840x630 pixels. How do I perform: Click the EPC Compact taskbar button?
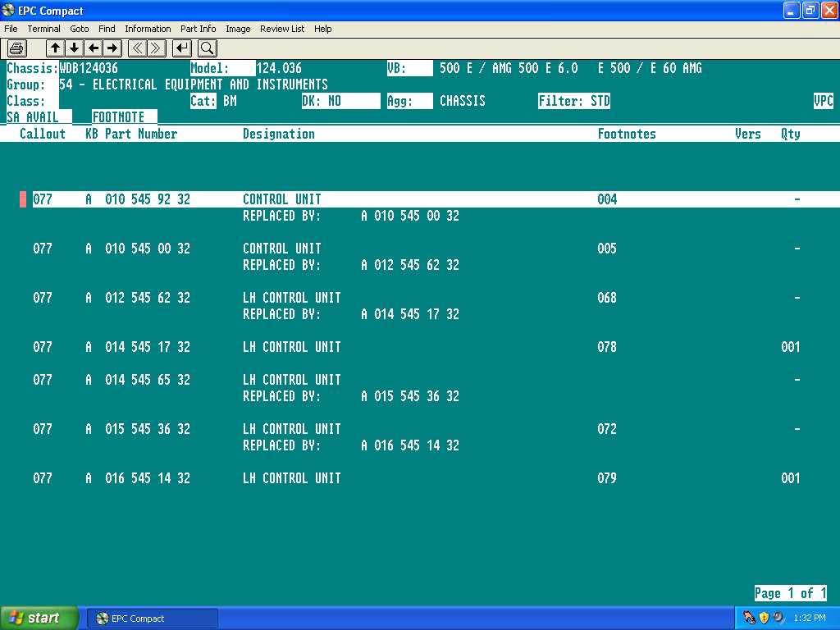coord(152,618)
